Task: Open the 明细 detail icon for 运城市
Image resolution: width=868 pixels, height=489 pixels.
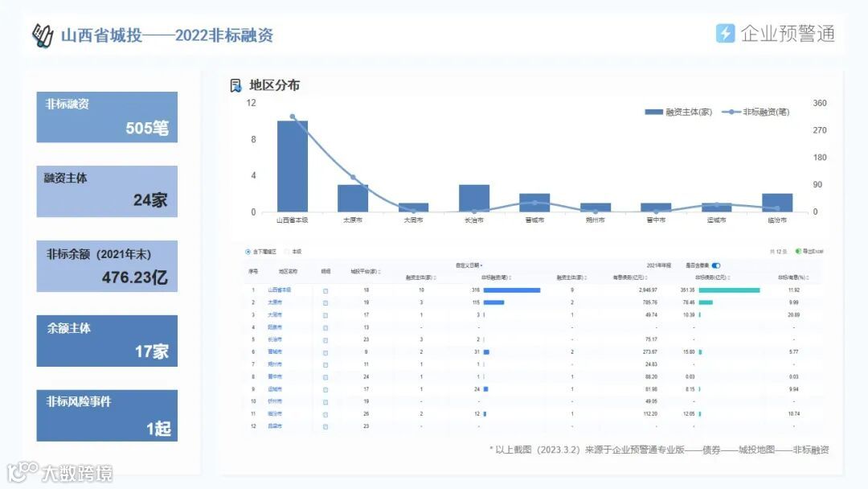Action: 325,390
